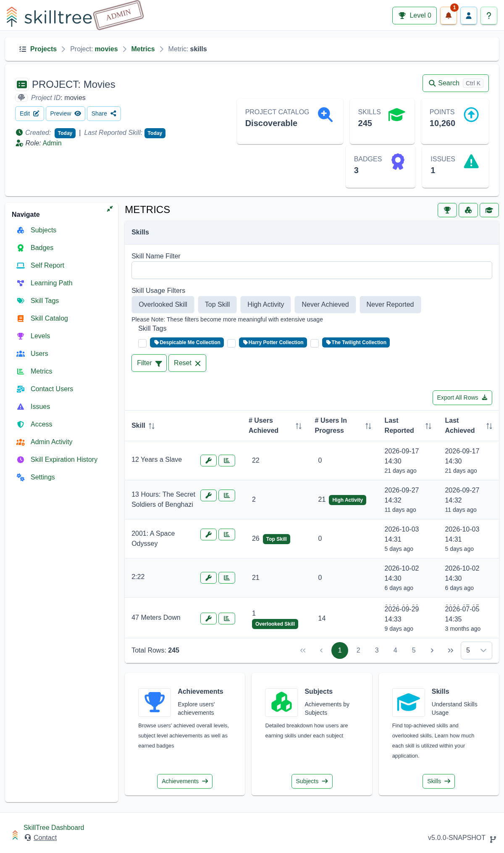View metrics chart for 2001: A Space Odyssey
Screen dimensions: 504x853
[x=227, y=534]
